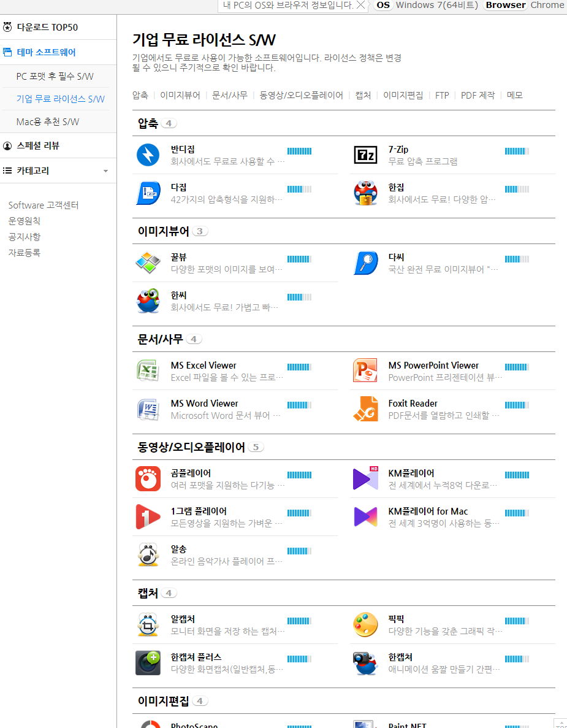Open the 곰플레이어 icon
Screen dimensions: 567x728
(148, 478)
